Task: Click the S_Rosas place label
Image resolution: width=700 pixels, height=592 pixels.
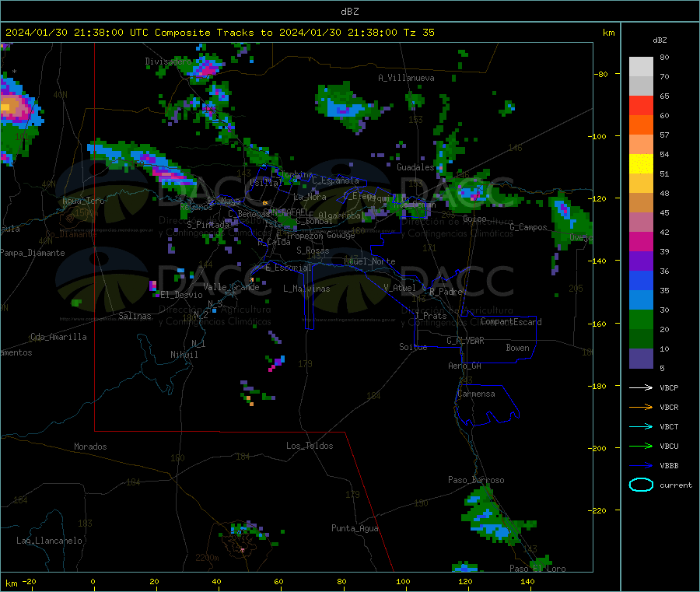Action: pyautogui.click(x=313, y=250)
